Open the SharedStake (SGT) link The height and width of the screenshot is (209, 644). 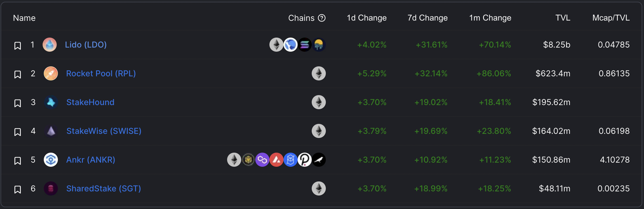(x=104, y=188)
